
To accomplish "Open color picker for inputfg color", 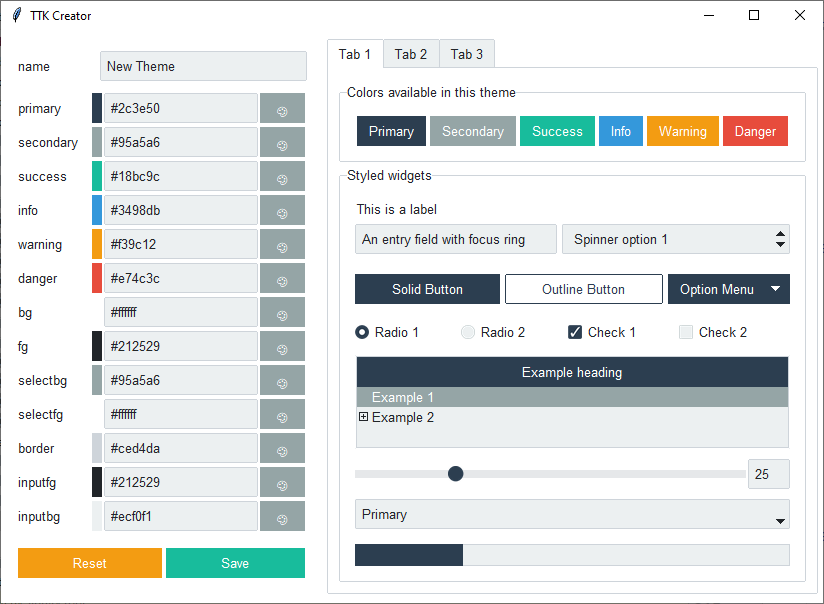I will pos(282,482).
